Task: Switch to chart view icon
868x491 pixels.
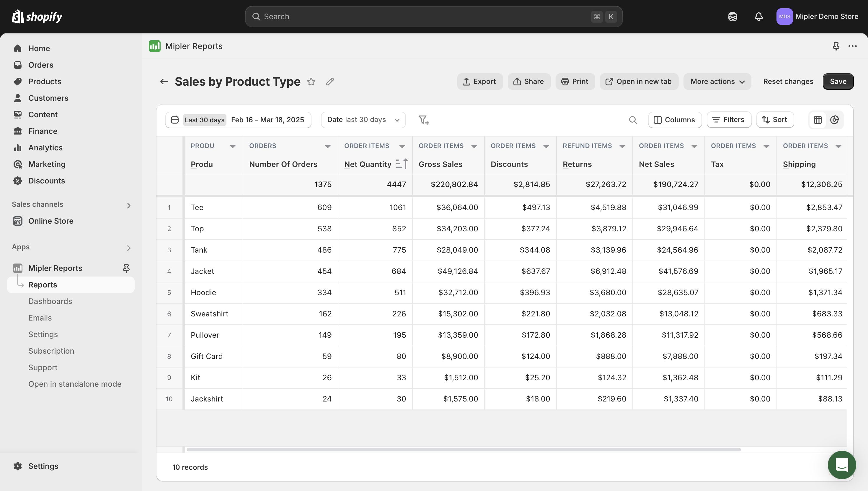Action: tap(834, 120)
